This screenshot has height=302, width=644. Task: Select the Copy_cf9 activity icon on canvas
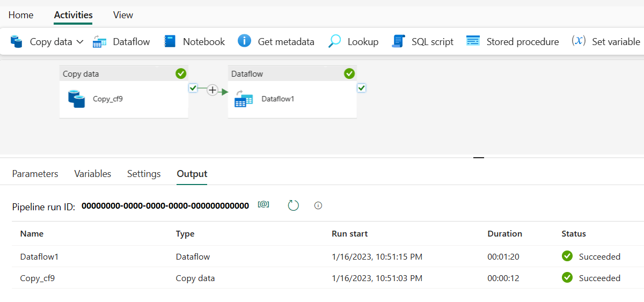point(77,99)
